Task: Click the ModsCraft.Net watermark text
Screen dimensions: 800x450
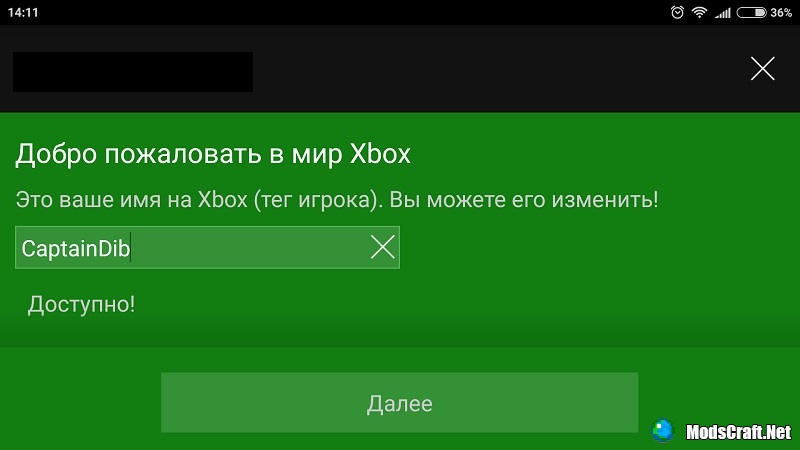Action: click(738, 432)
